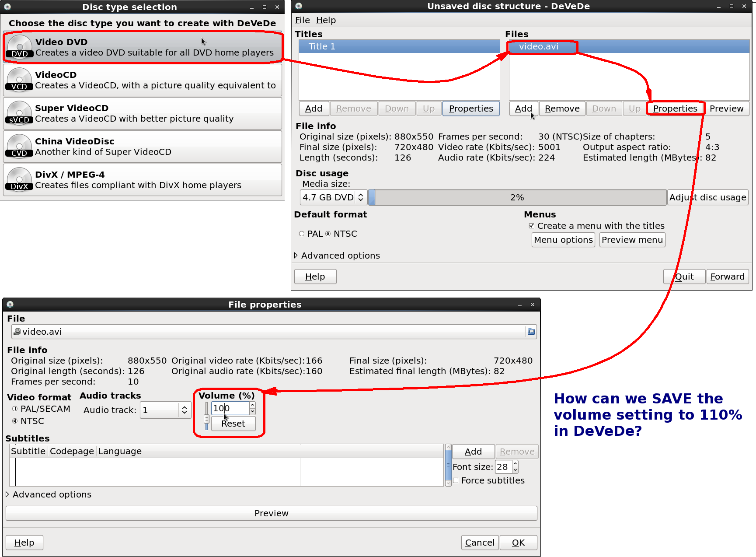Click the Font size input field
This screenshot has height=557, width=756.
click(x=503, y=467)
